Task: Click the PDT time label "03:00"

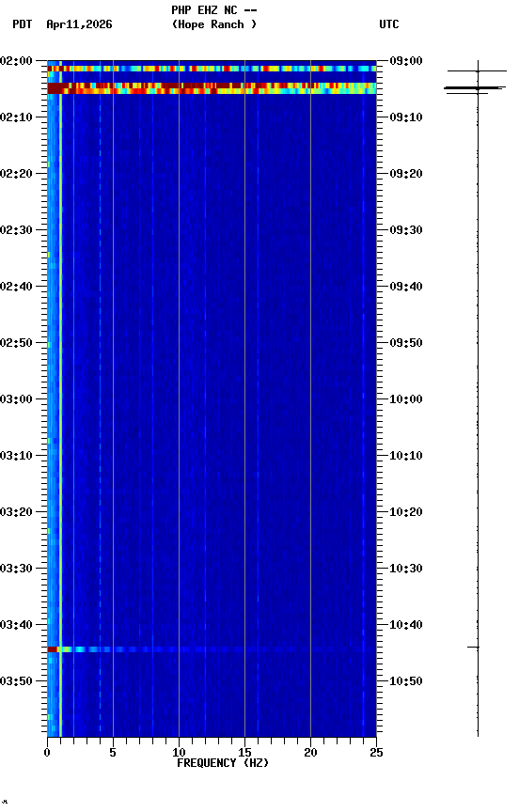Action: (16, 399)
